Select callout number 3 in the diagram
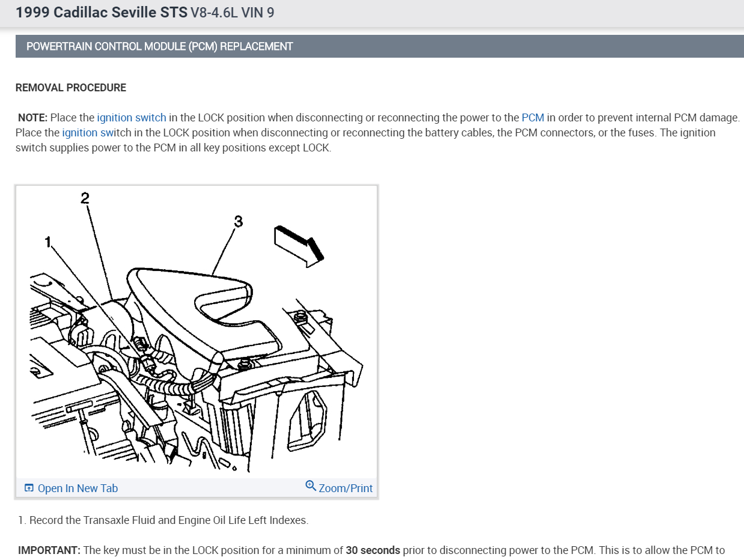This screenshot has height=560, width=744. pos(238,222)
